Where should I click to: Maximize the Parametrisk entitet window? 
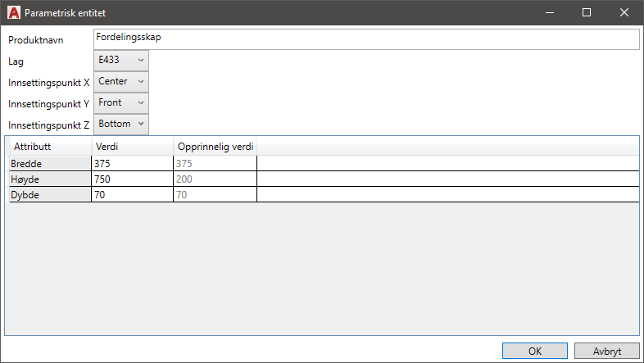click(587, 13)
